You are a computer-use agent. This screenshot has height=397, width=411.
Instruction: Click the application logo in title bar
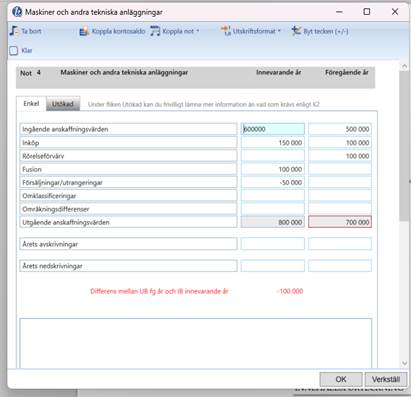(x=17, y=12)
